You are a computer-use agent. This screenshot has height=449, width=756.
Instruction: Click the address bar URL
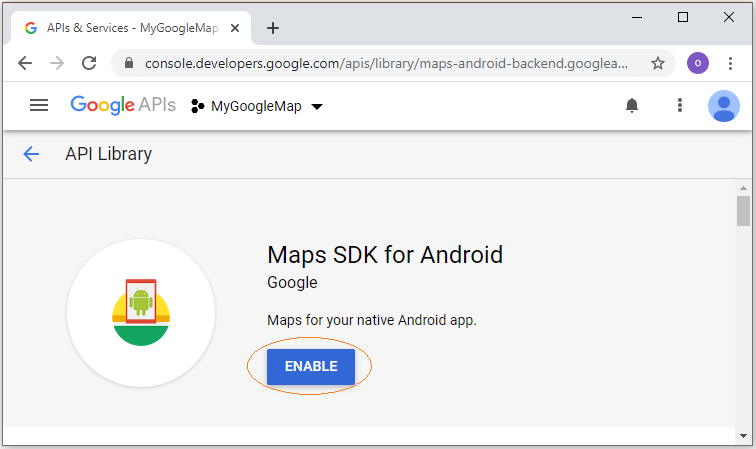click(x=386, y=63)
